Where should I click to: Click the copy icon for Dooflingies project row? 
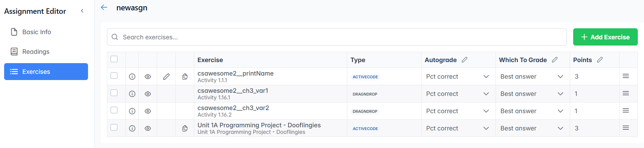(185, 128)
